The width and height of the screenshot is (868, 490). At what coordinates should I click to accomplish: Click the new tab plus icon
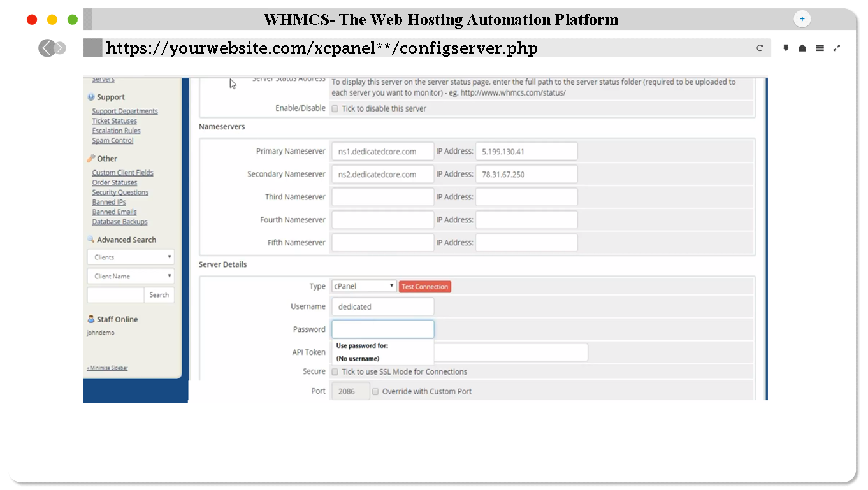(x=802, y=19)
